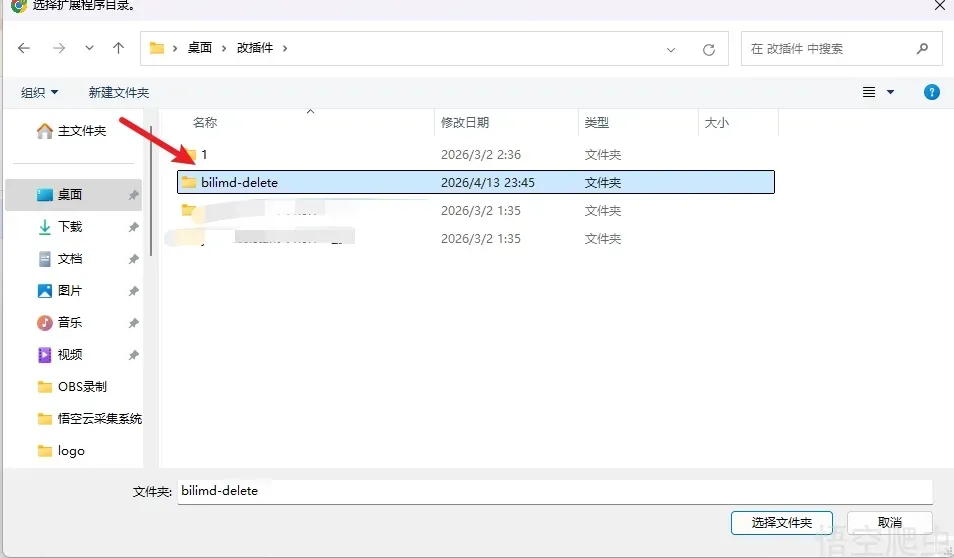Open the Music (音乐) quick access folder
Screen dimensions: 954x558
(x=70, y=322)
